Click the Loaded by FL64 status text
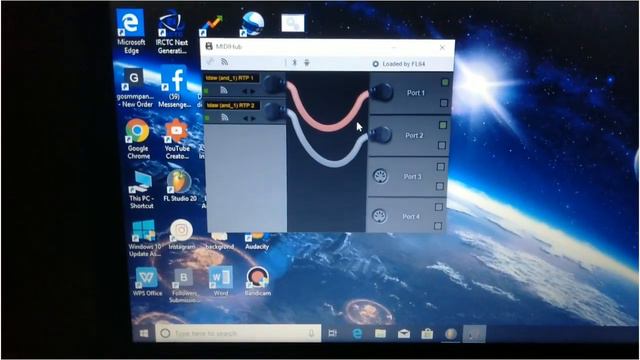Image resolution: width=640 pixels, height=360 pixels. point(404,64)
